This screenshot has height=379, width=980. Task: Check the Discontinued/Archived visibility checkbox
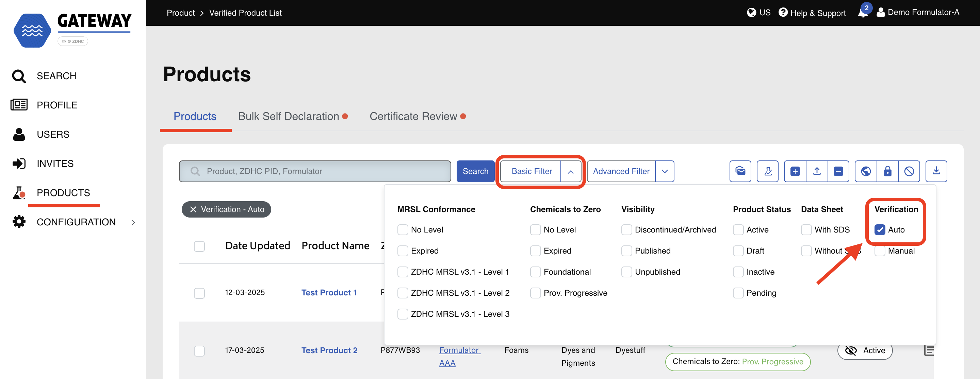point(626,229)
